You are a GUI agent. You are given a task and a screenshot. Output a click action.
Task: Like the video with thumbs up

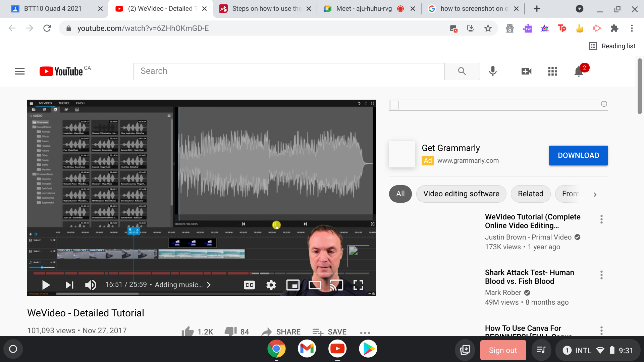pos(197,331)
